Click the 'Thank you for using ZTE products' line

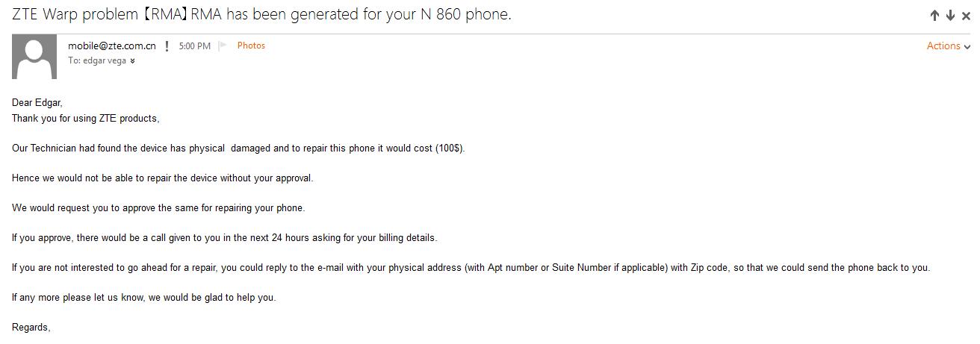coord(86,119)
